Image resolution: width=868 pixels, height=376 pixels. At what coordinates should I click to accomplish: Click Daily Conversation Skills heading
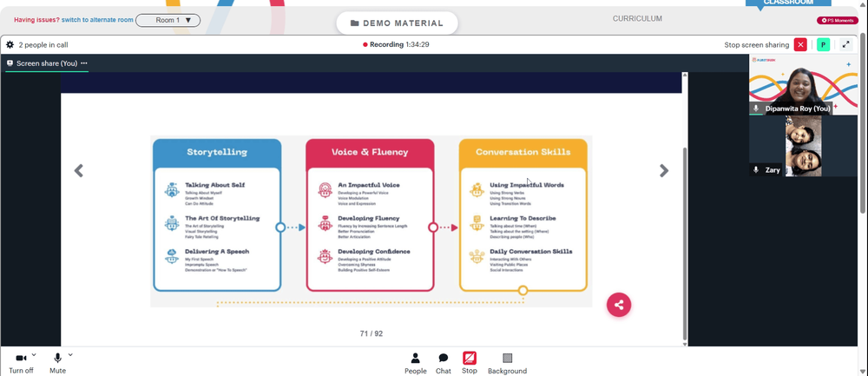[531, 252]
